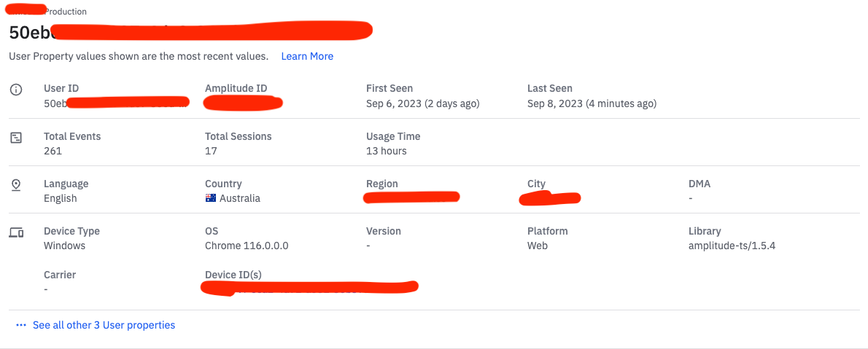Click the English language value
This screenshot has height=349, width=868.
coord(61,198)
